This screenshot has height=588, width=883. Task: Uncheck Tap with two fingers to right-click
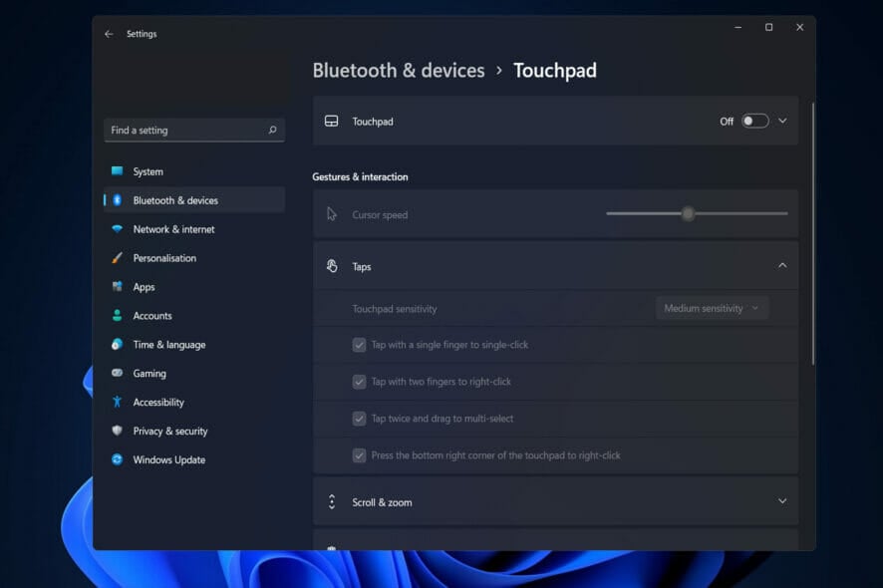pyautogui.click(x=360, y=382)
